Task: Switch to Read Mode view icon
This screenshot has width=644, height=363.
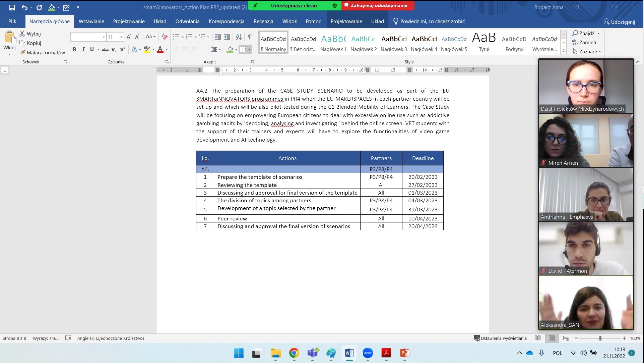Action: 537,338
